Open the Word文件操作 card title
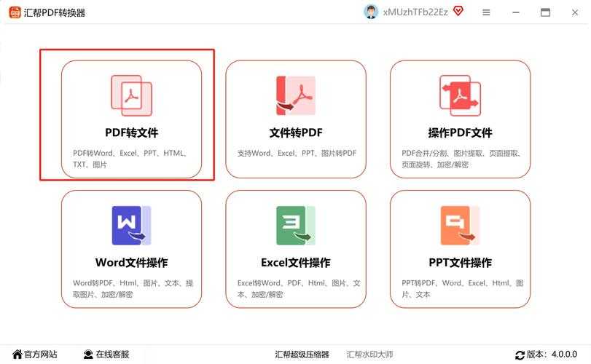 point(132,262)
